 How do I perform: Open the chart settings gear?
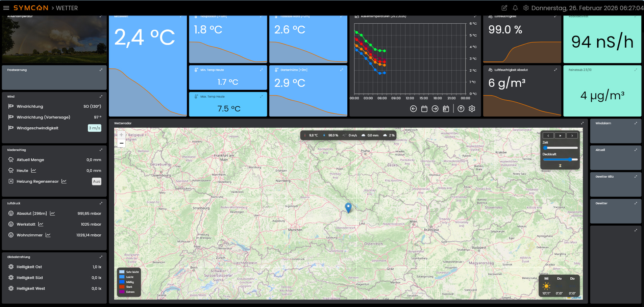point(472,109)
